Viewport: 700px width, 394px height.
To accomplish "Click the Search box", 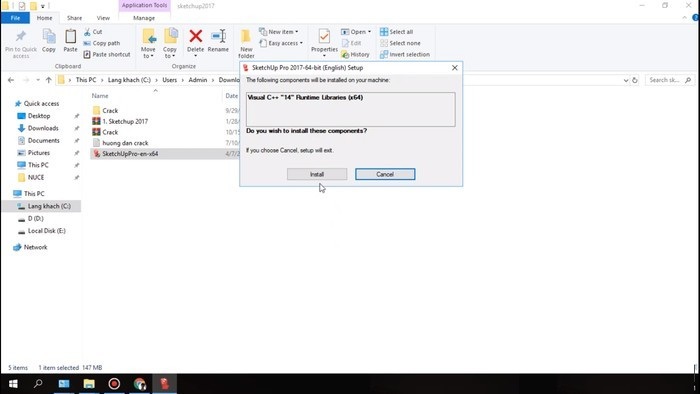I will coord(670,80).
